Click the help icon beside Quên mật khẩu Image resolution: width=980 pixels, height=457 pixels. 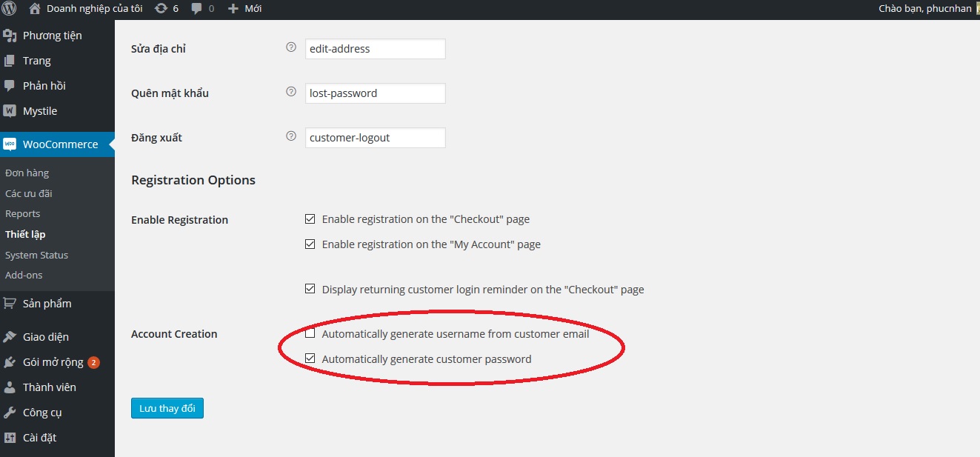290,93
